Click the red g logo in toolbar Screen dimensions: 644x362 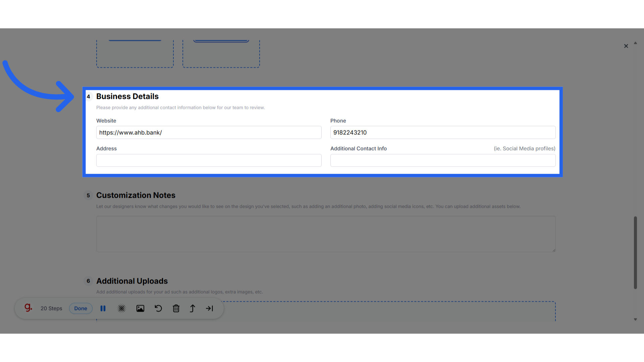[28, 308]
